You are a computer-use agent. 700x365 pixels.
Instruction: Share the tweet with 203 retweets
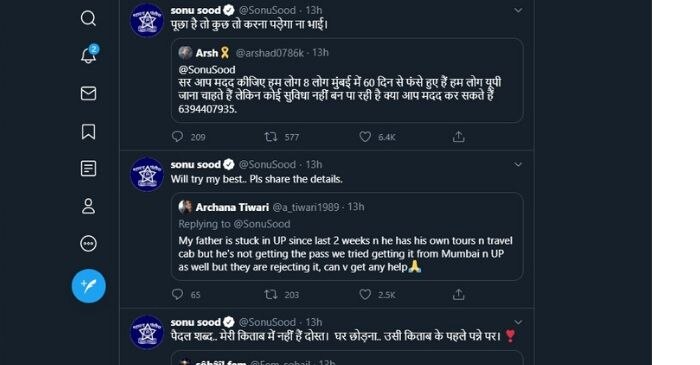(458, 294)
